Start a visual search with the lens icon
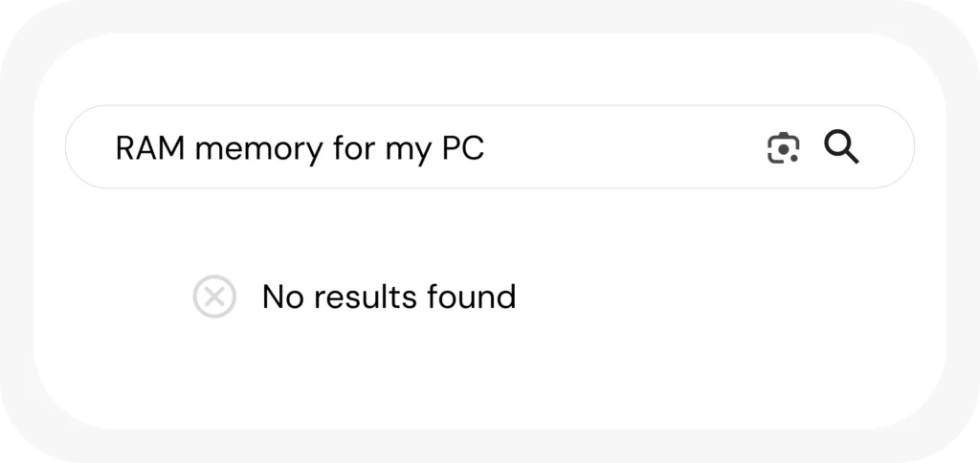 point(783,148)
